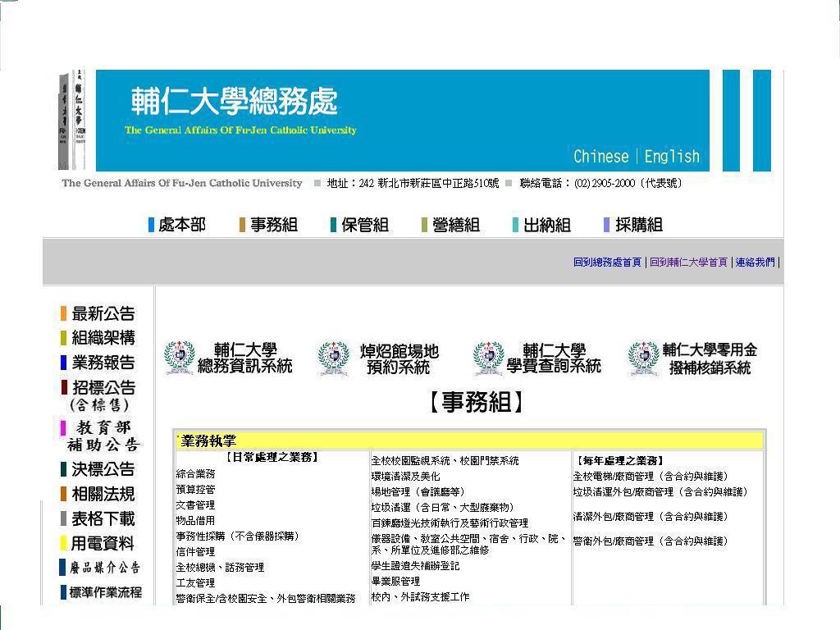Select the 物品借用 entry
This screenshot has height=630, width=840.
pyautogui.click(x=195, y=521)
